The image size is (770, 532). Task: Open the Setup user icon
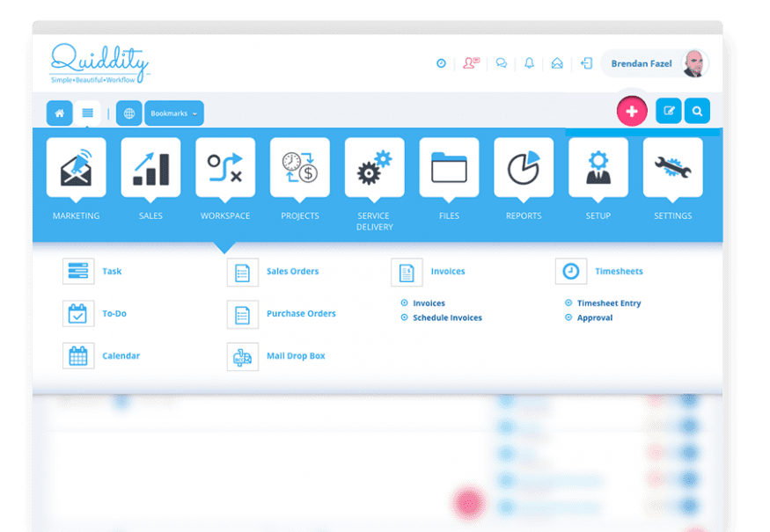click(598, 167)
